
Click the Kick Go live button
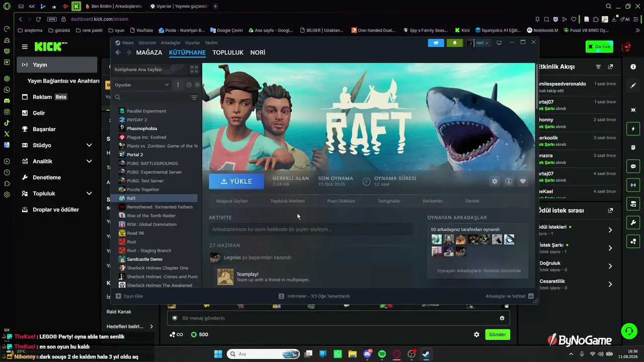[x=599, y=47]
